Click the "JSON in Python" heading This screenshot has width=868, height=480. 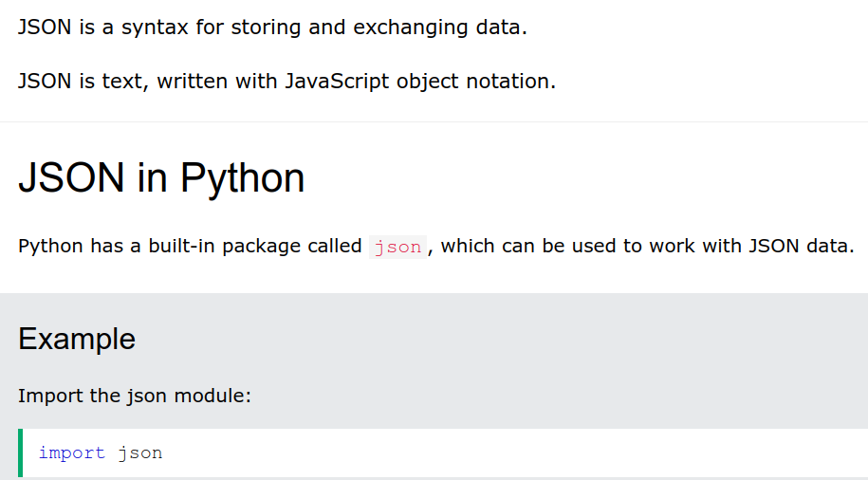click(x=161, y=178)
